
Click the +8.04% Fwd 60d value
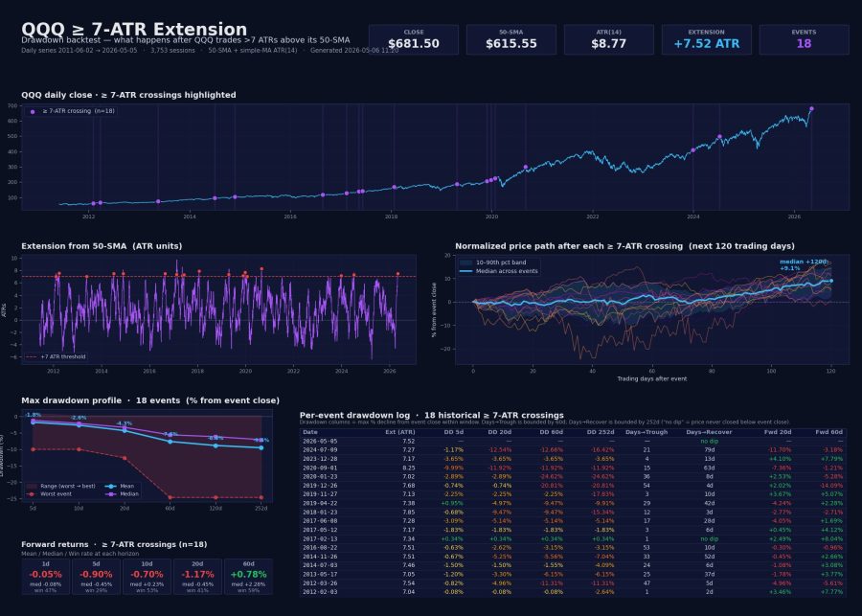[831, 539]
